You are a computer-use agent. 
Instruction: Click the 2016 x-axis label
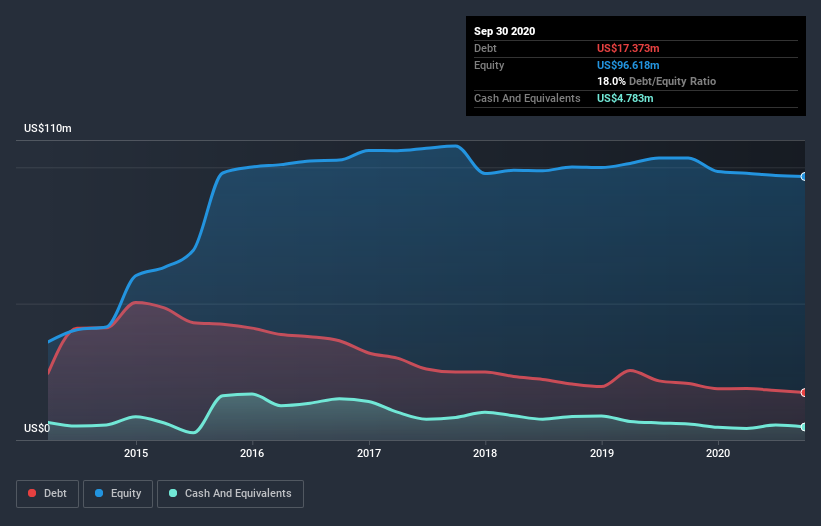pyautogui.click(x=252, y=453)
